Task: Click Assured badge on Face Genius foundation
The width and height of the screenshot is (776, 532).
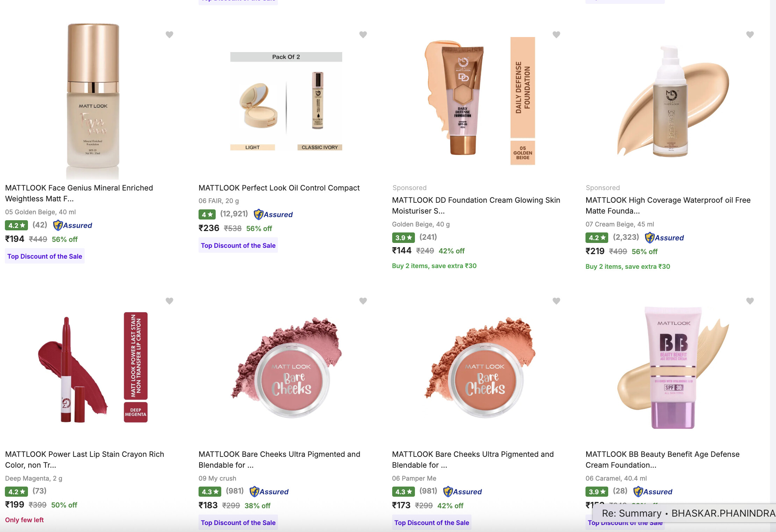Action: [x=73, y=225]
